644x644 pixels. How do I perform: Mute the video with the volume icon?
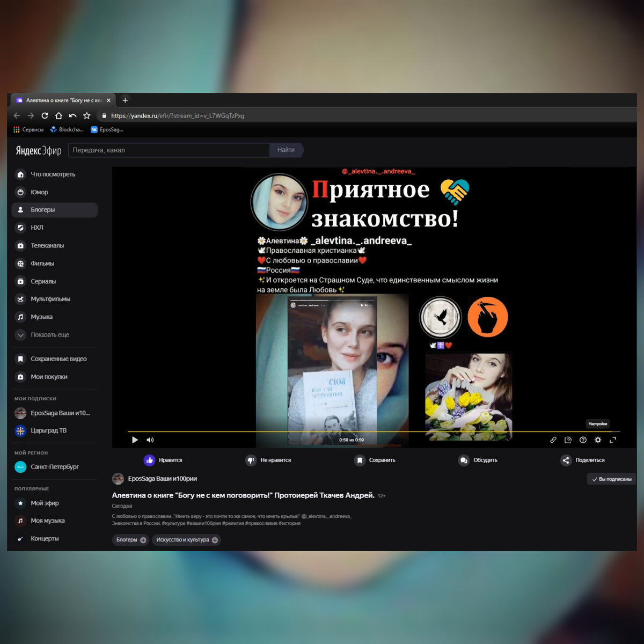(150, 440)
